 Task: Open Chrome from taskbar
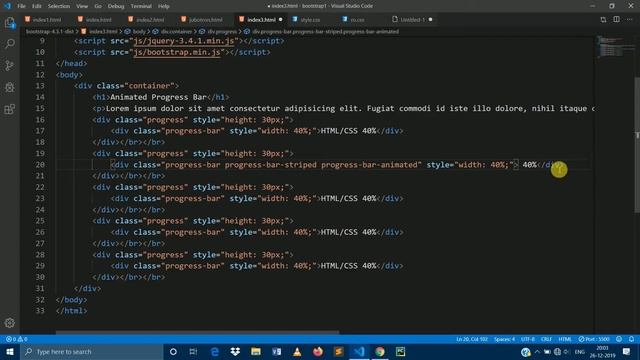[x=380, y=352]
